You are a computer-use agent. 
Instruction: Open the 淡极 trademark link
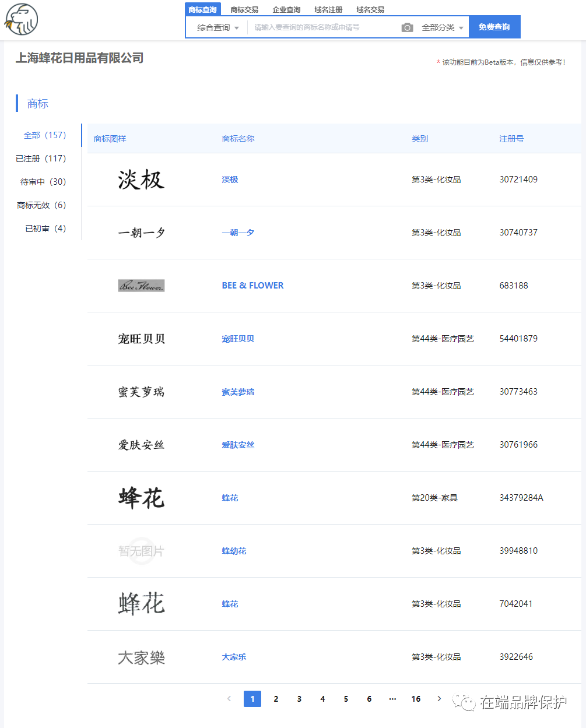tap(230, 180)
